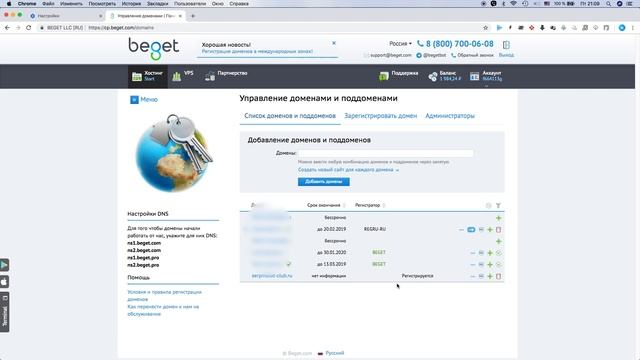
Task: Click the Регистрация доменов в международных зонах link
Action: (257, 51)
